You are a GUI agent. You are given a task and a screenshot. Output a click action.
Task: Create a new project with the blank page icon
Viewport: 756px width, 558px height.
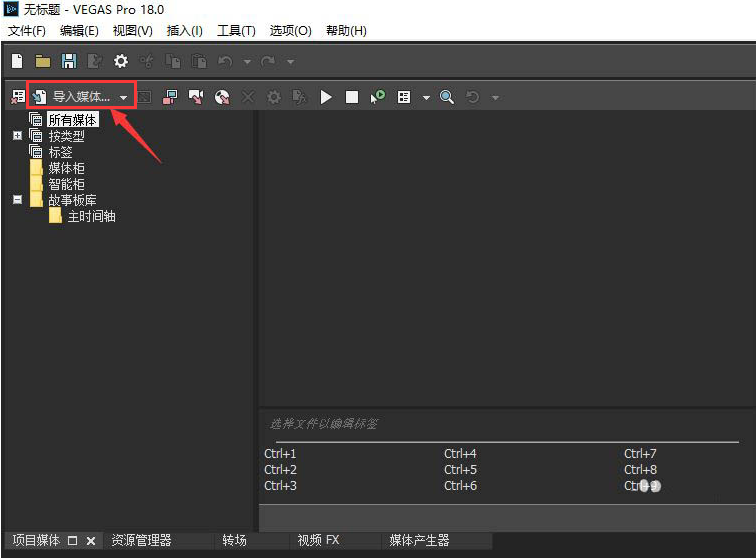[17, 61]
